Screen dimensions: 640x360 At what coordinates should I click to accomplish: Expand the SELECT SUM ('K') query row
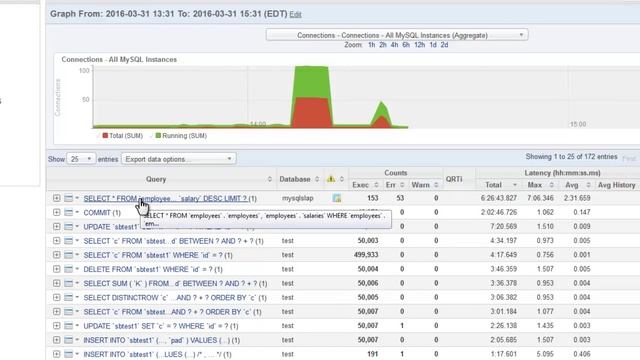[x=56, y=283]
